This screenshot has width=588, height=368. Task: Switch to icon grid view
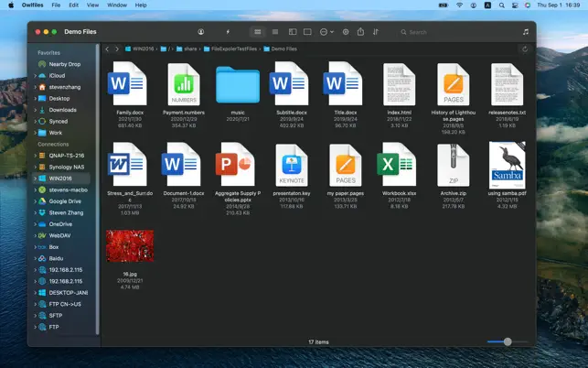(x=258, y=32)
